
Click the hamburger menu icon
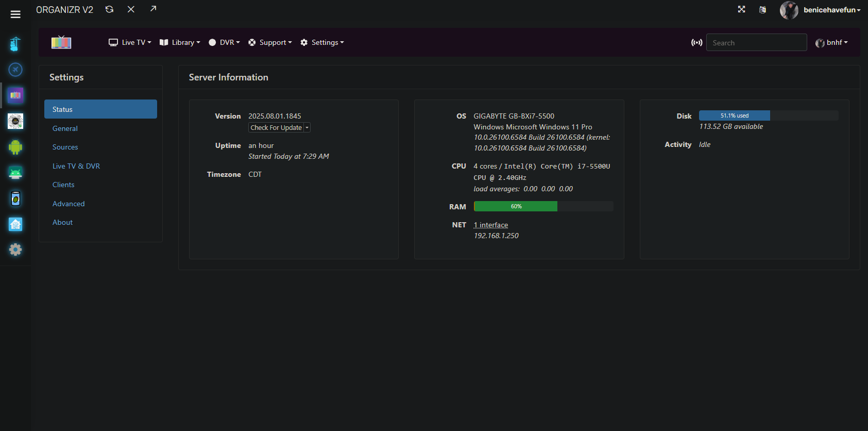[15, 14]
